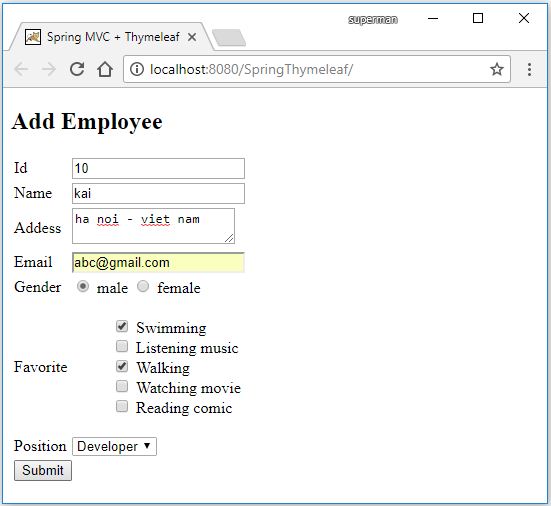Click the Id input field
This screenshot has height=506, width=551.
158,168
